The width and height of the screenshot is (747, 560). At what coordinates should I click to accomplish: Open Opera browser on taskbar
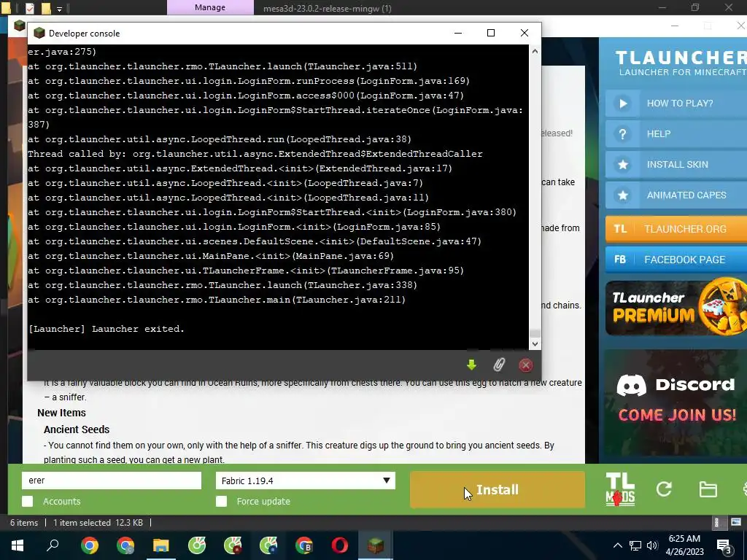pos(340,545)
